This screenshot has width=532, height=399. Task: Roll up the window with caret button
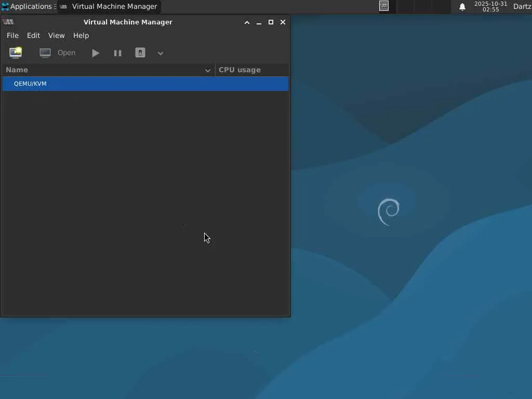[247, 22]
